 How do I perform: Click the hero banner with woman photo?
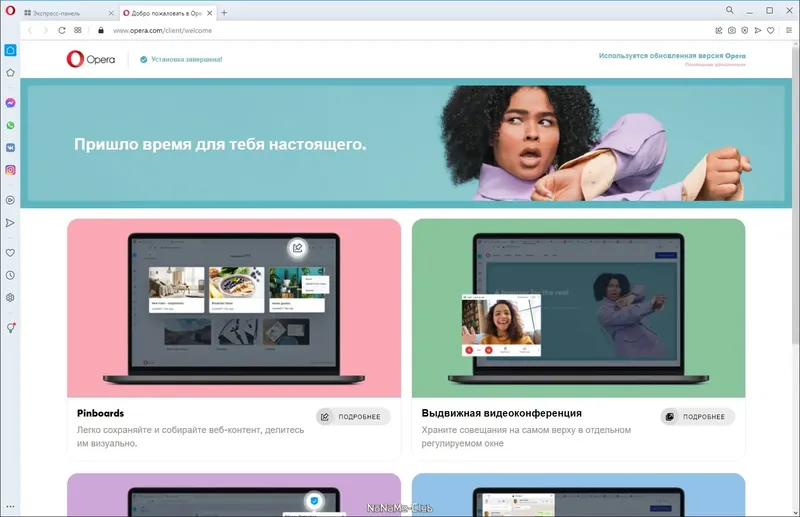coord(406,143)
